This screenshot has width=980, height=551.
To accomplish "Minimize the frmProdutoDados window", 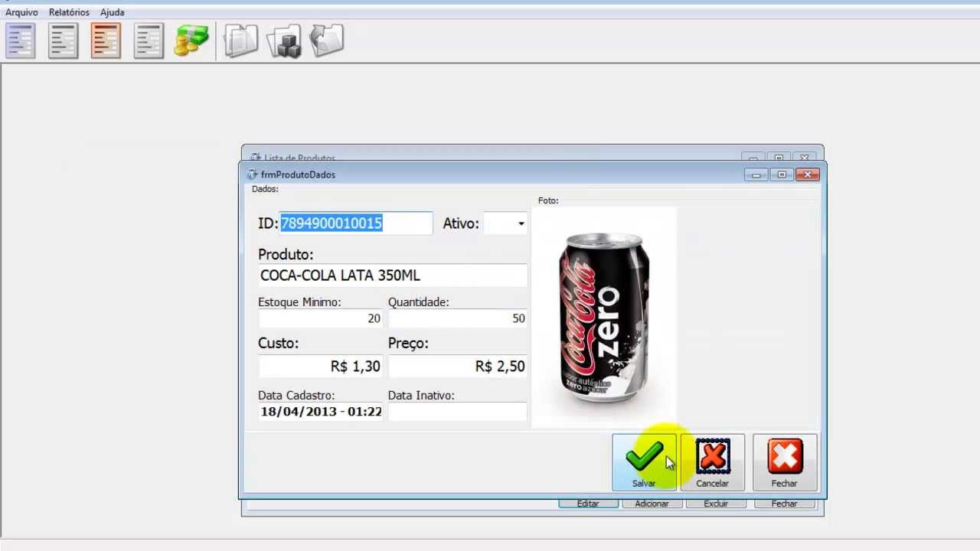I will (756, 174).
